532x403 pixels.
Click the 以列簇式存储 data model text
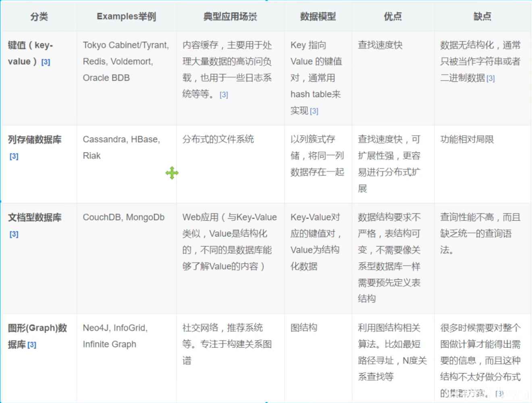point(317,156)
